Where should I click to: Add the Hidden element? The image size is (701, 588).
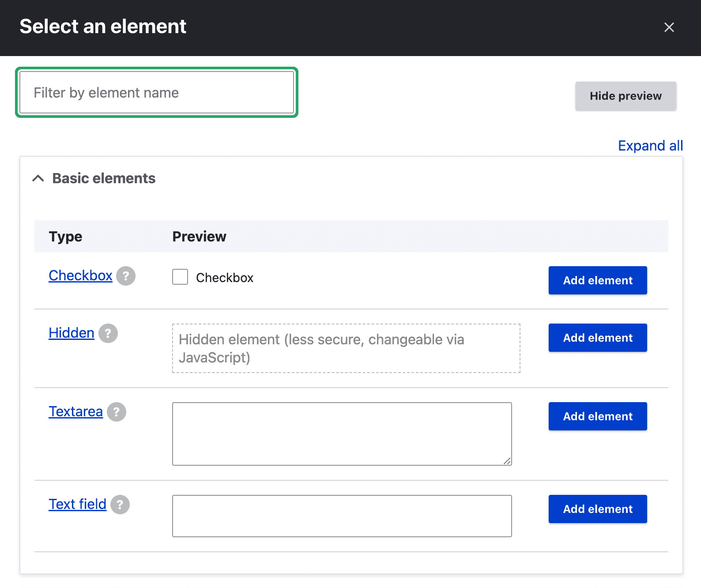pos(598,338)
